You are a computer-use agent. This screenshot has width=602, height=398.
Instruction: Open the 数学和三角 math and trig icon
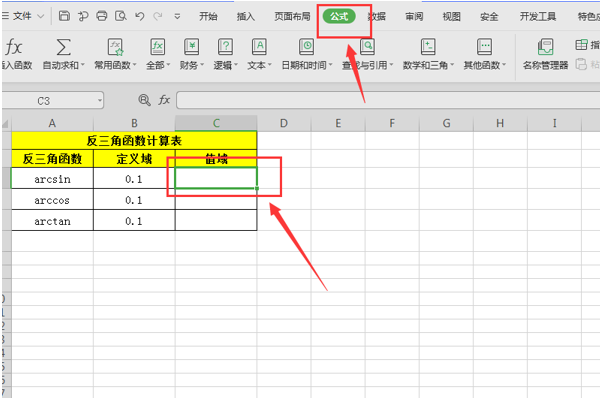[428, 47]
